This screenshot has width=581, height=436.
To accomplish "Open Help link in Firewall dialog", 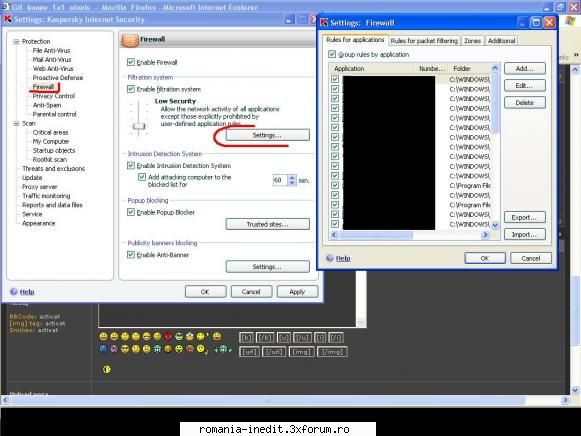I will pos(343,259).
